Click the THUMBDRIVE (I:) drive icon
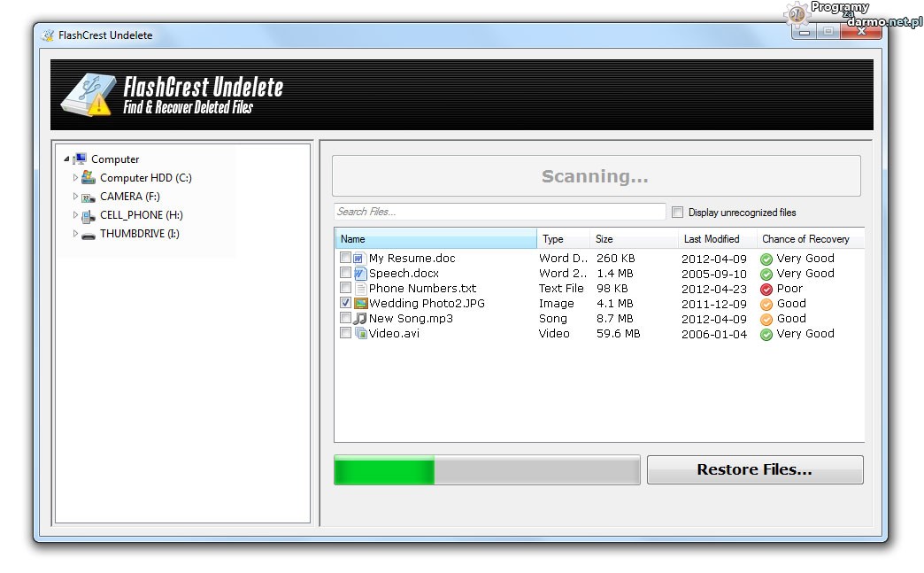Screen dimensions: 924x573 click(89, 235)
